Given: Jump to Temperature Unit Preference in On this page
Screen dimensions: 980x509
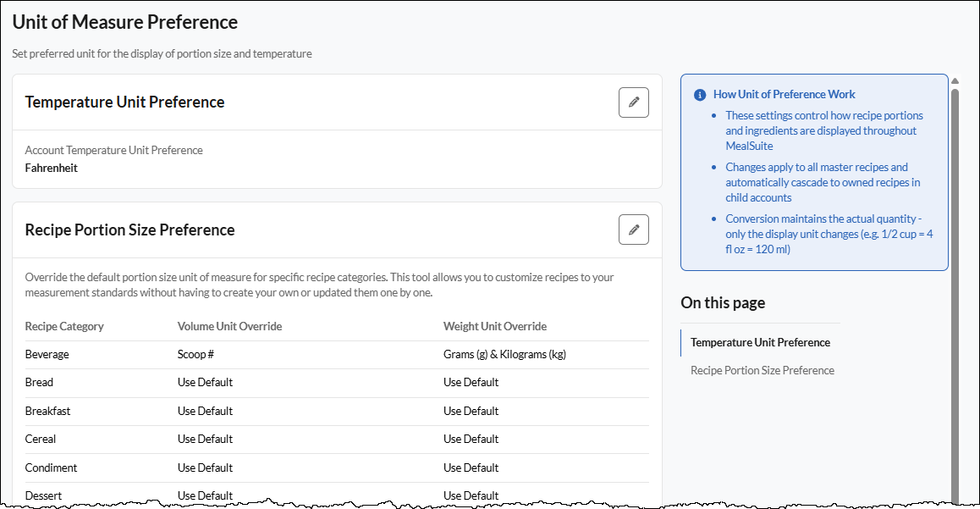Looking at the screenshot, I should click(x=760, y=342).
